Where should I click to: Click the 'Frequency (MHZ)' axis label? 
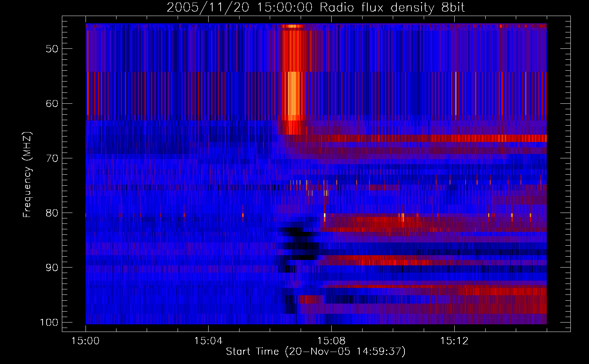[x=27, y=174]
